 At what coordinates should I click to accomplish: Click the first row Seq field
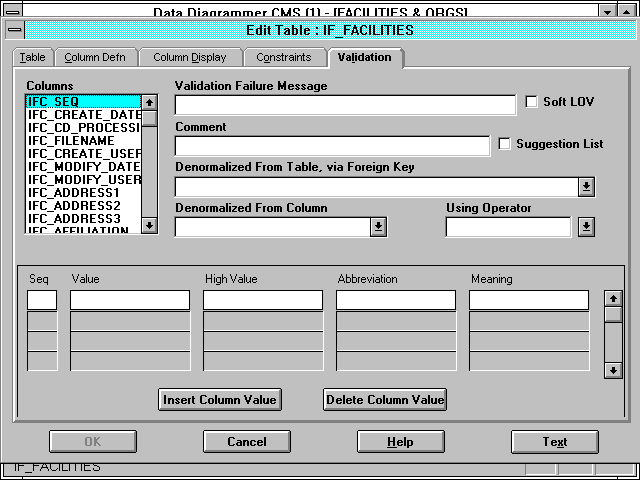(x=42, y=300)
